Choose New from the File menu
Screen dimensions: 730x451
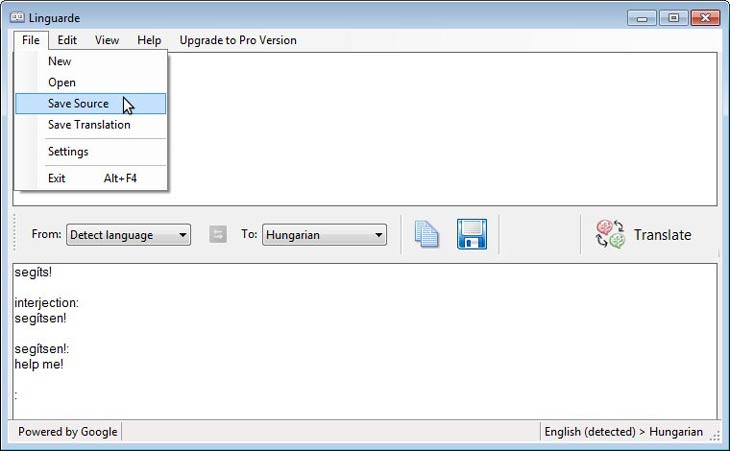pos(90,61)
